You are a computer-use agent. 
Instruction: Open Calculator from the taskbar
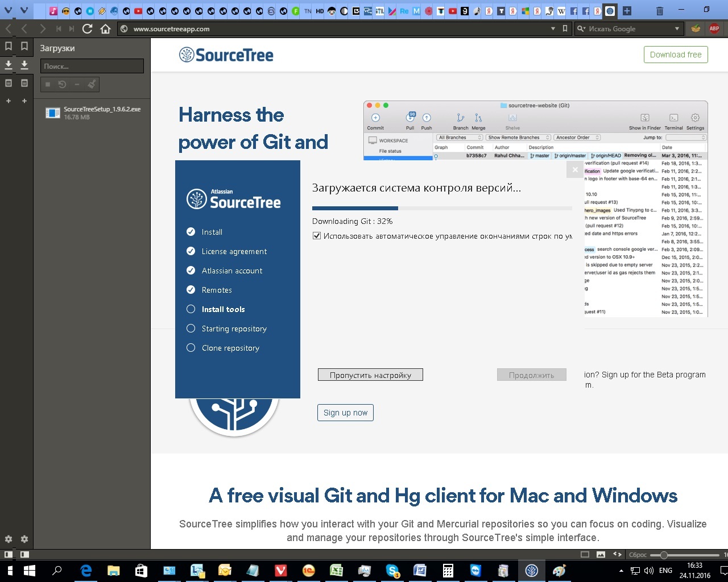click(x=448, y=571)
